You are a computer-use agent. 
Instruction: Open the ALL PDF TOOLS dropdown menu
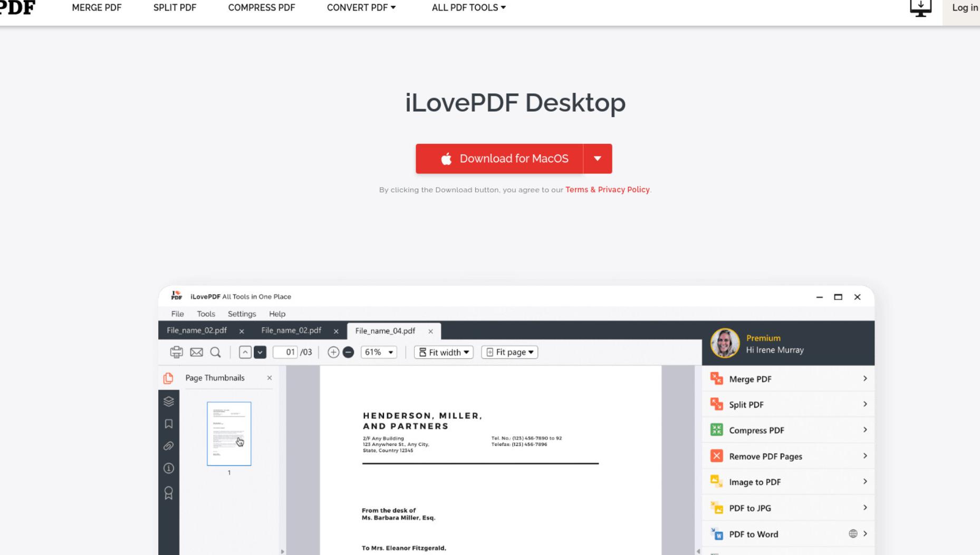[x=468, y=7]
